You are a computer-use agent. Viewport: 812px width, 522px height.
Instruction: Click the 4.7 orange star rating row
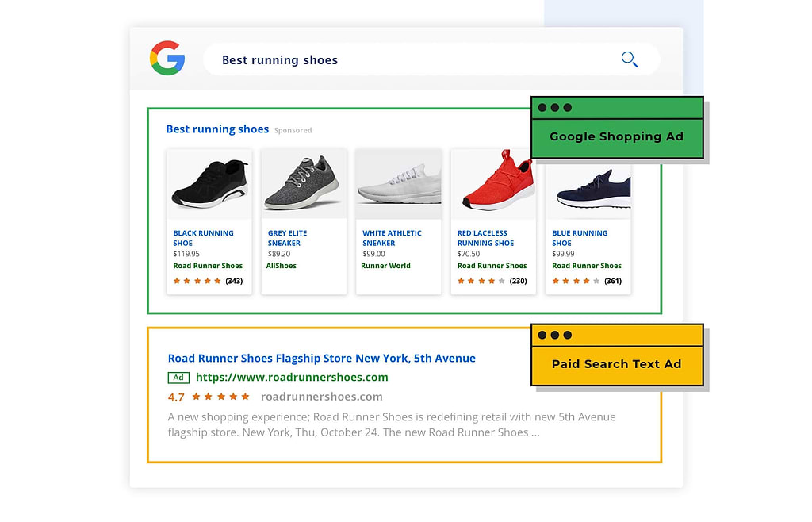[220, 397]
